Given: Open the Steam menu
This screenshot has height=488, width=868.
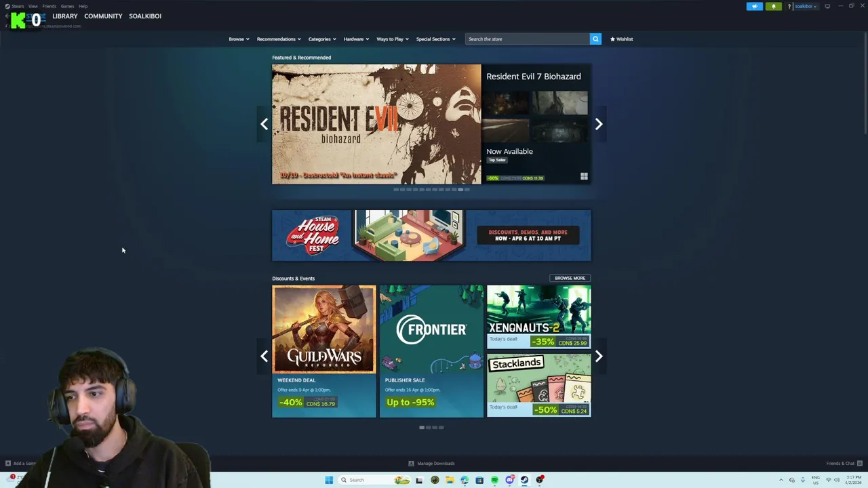Looking at the screenshot, I should (x=17, y=6).
